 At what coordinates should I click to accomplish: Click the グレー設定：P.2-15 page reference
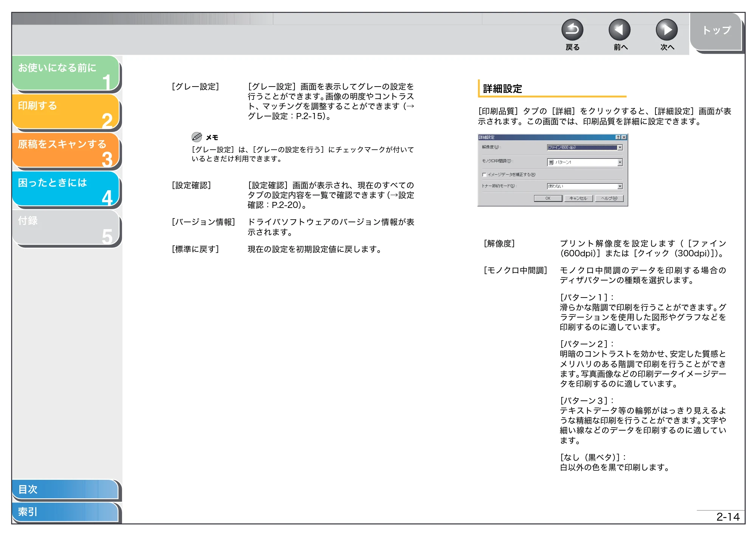pos(286,116)
